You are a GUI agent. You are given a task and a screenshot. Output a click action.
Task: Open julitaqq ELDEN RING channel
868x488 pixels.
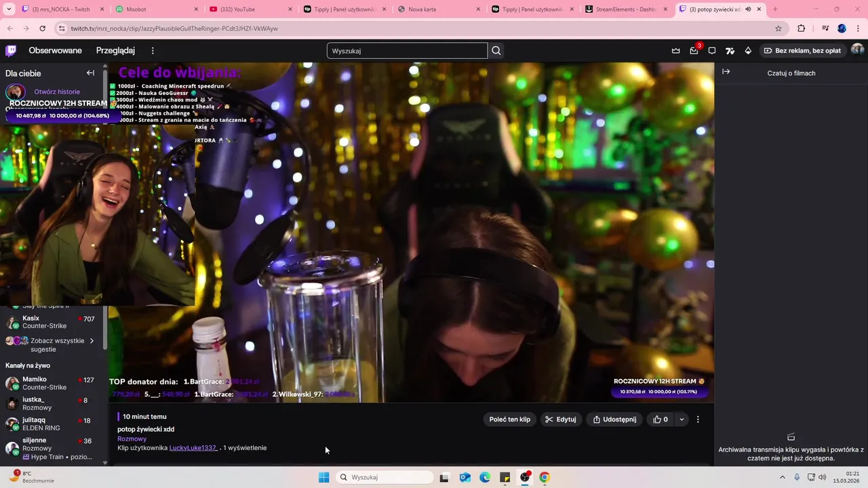pos(51,424)
